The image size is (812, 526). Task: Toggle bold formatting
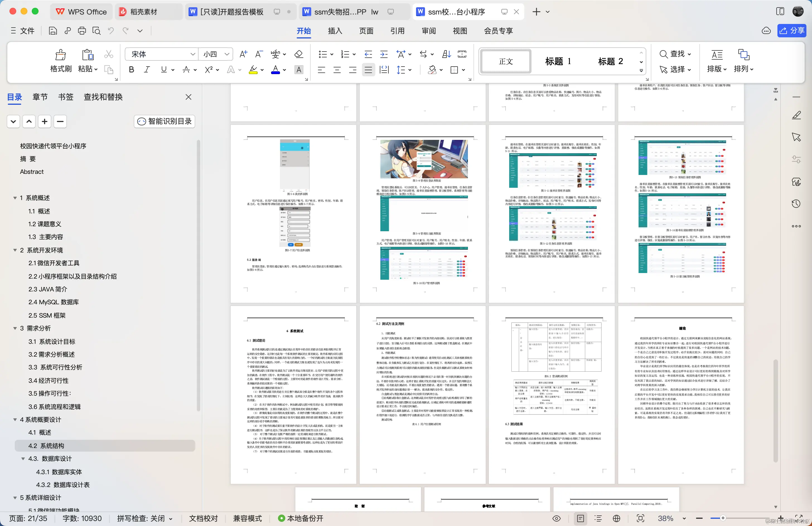131,70
